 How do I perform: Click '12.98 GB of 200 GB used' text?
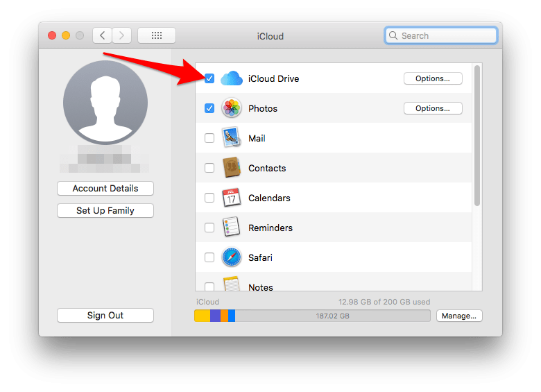point(384,302)
